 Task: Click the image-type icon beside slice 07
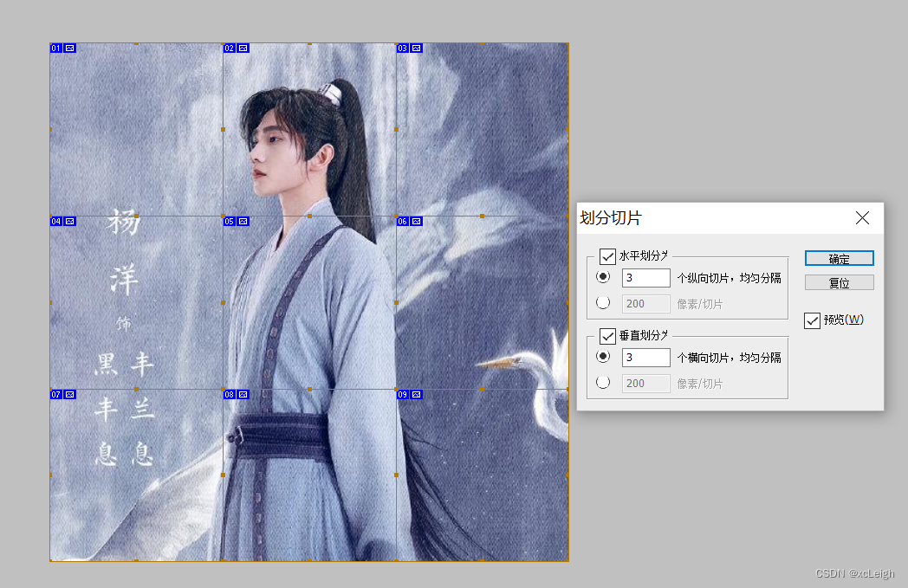69,394
